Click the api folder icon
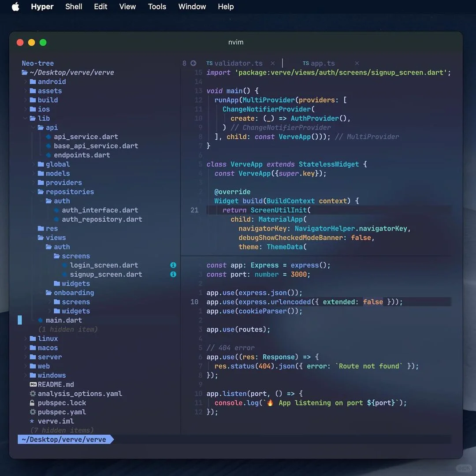The image size is (476, 476). click(x=41, y=127)
